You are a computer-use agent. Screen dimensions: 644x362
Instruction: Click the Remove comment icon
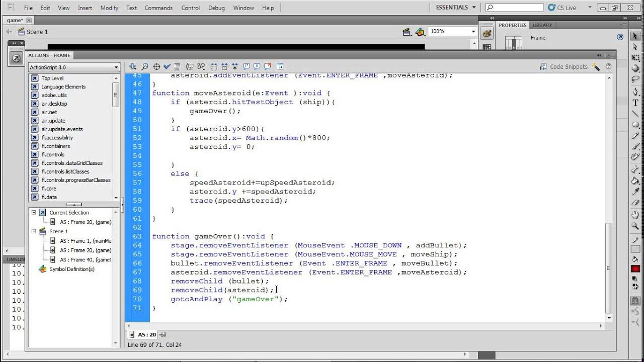[x=268, y=66]
